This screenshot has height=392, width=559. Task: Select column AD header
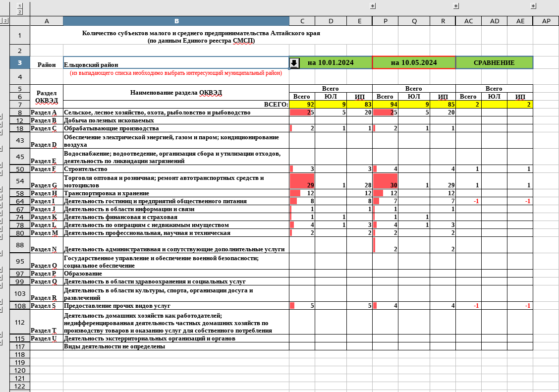[495, 21]
